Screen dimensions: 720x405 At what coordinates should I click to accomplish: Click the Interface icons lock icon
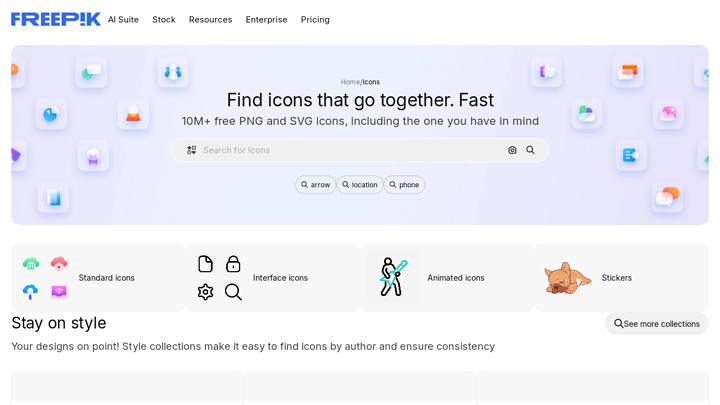pyautogui.click(x=233, y=264)
